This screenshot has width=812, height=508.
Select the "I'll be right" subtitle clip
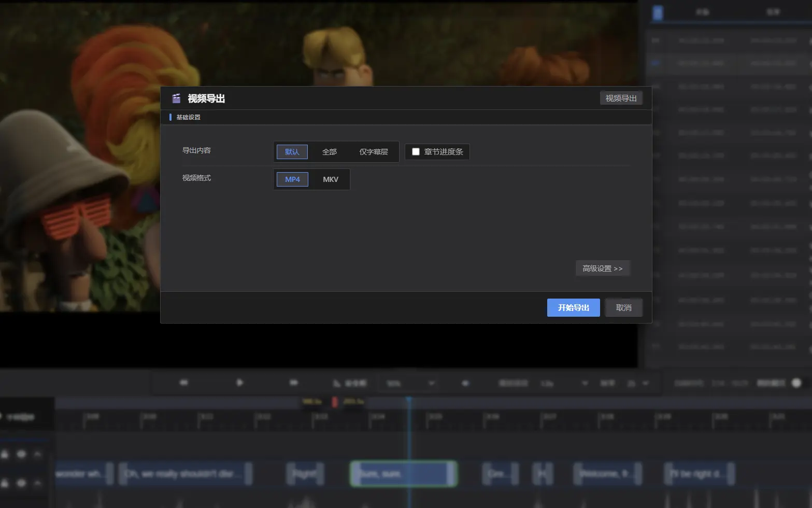(700, 474)
